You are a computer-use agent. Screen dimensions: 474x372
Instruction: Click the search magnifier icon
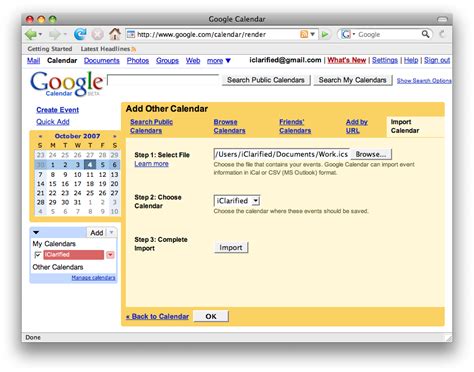click(x=425, y=34)
